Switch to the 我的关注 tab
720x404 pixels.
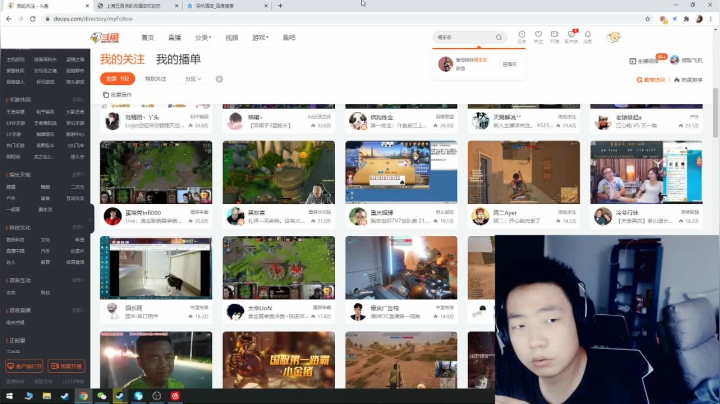pyautogui.click(x=122, y=59)
